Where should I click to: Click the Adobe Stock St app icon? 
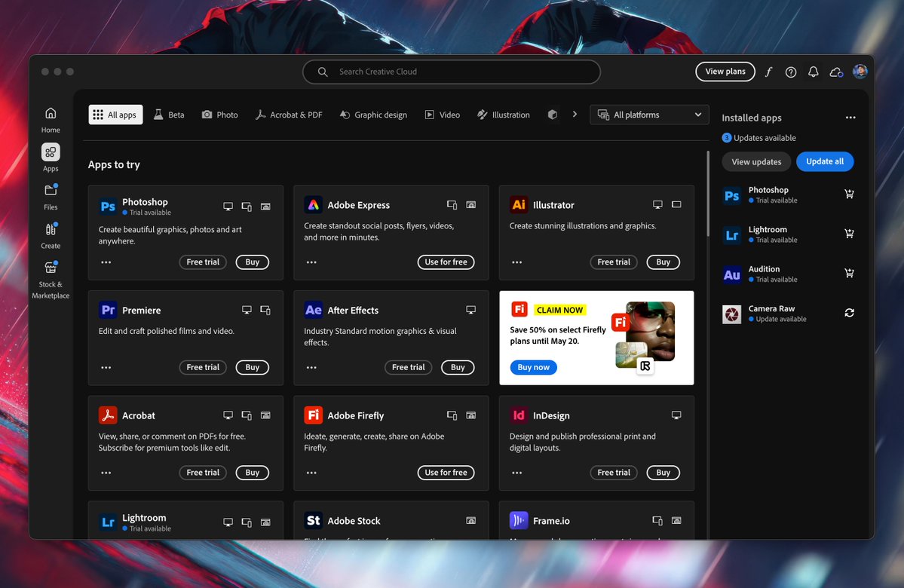coord(313,521)
